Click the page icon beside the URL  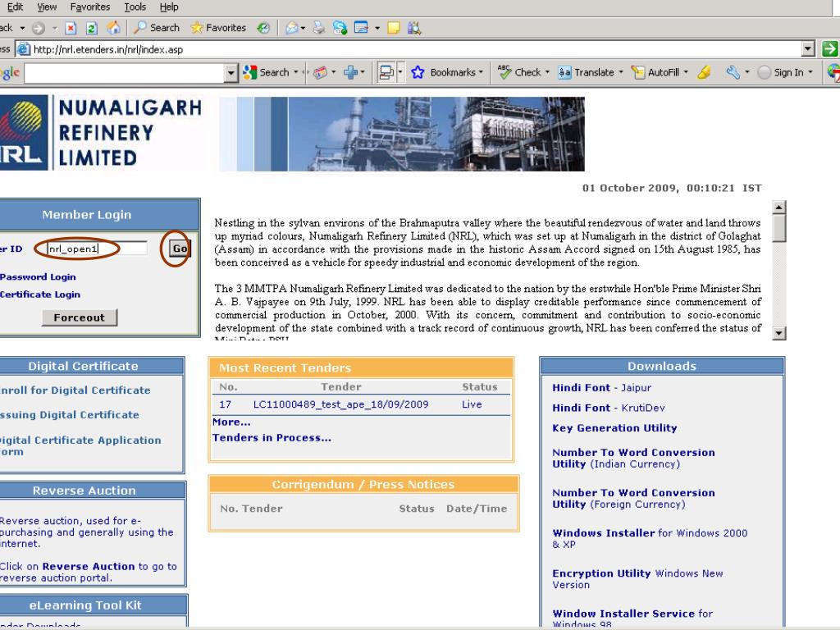[24, 49]
